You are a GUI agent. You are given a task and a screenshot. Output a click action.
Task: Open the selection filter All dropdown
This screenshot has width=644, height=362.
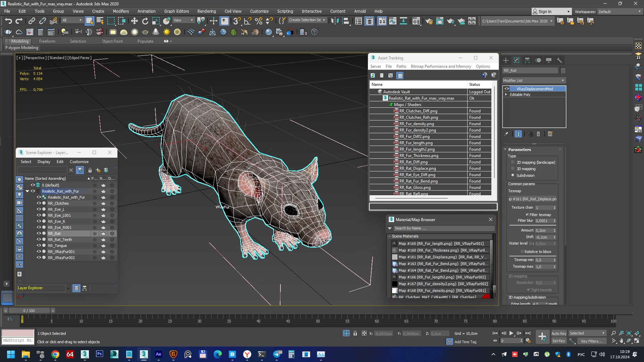click(x=72, y=20)
